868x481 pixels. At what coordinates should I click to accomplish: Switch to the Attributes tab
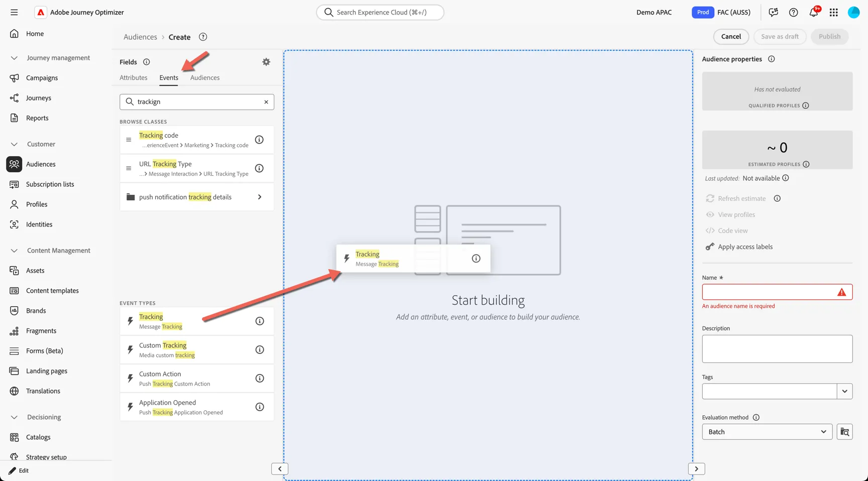[134, 77]
